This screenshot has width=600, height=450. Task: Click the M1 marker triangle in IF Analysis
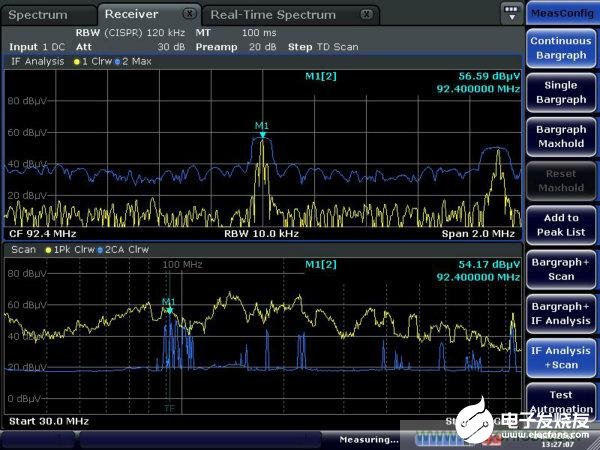pyautogui.click(x=262, y=135)
